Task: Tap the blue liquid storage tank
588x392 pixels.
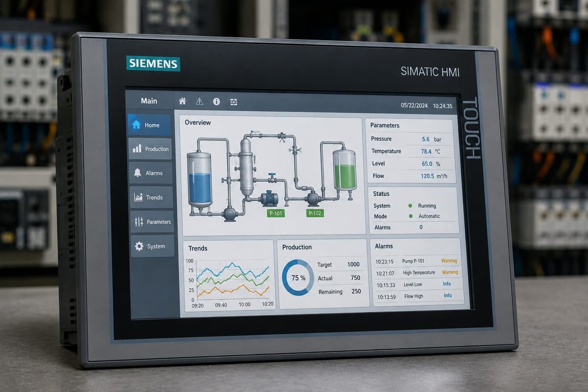Action: (200, 180)
